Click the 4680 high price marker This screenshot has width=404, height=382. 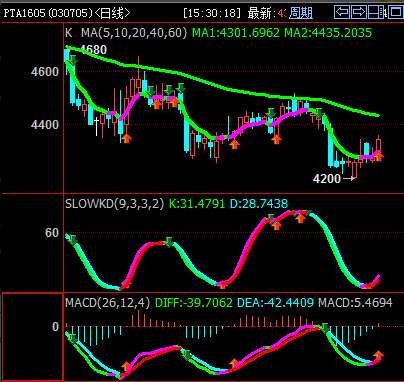coord(94,50)
